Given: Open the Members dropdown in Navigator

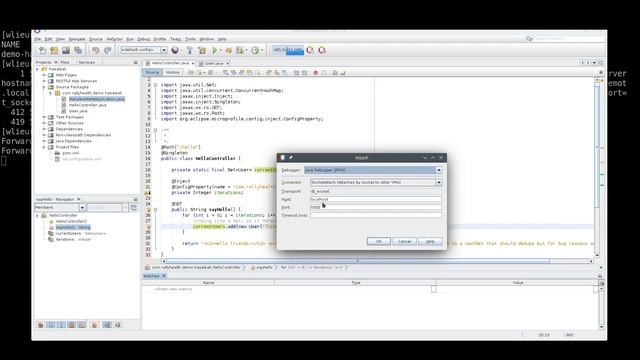Looking at the screenshot, I should (x=82, y=207).
